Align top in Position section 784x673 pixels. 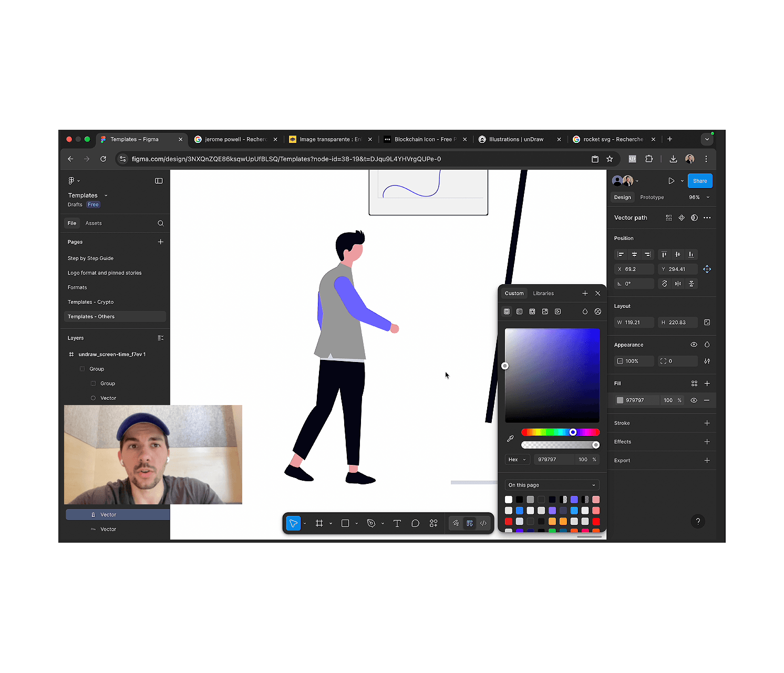coord(664,254)
